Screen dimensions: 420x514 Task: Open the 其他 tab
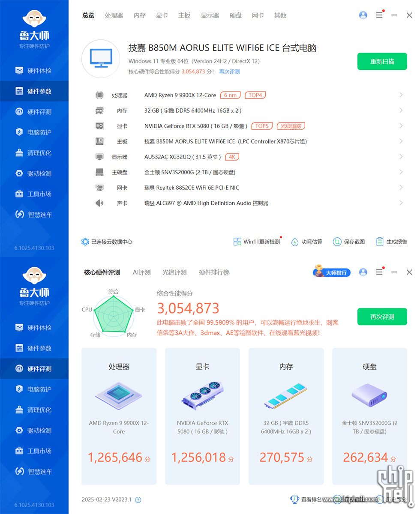[x=280, y=15]
